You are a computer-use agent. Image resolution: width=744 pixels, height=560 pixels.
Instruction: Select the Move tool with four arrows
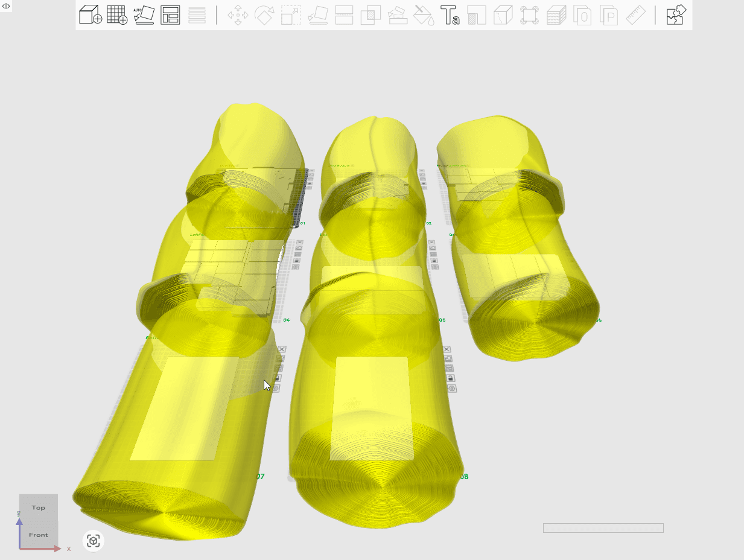pyautogui.click(x=238, y=15)
